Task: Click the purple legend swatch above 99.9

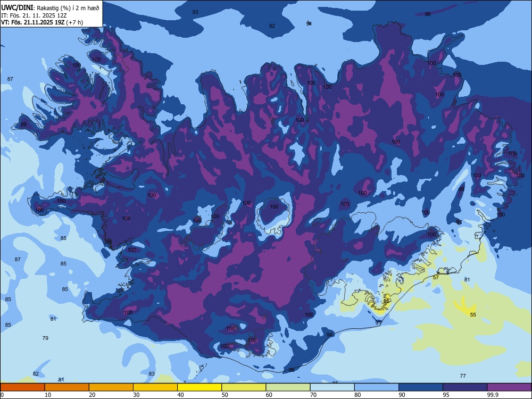Action: coord(509,387)
